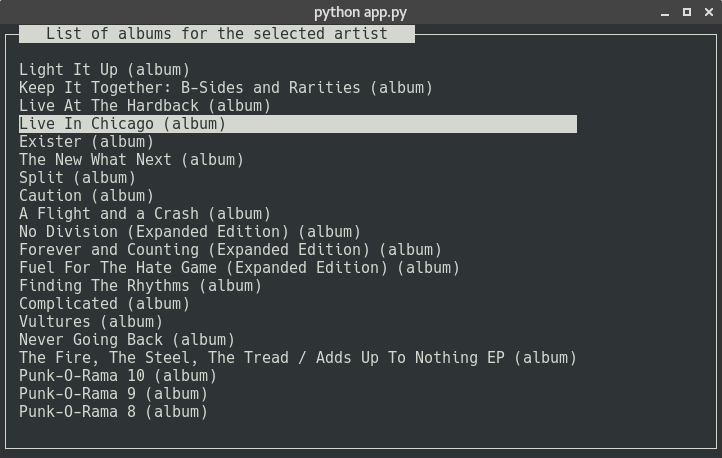This screenshot has height=458, width=722.
Task: Select Finding The Rhythms album
Action: pyautogui.click(x=140, y=286)
